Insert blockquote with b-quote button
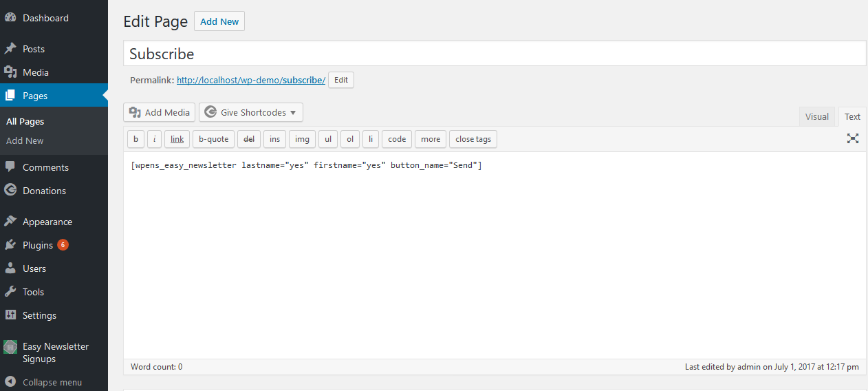This screenshot has width=868, height=391. click(x=213, y=139)
